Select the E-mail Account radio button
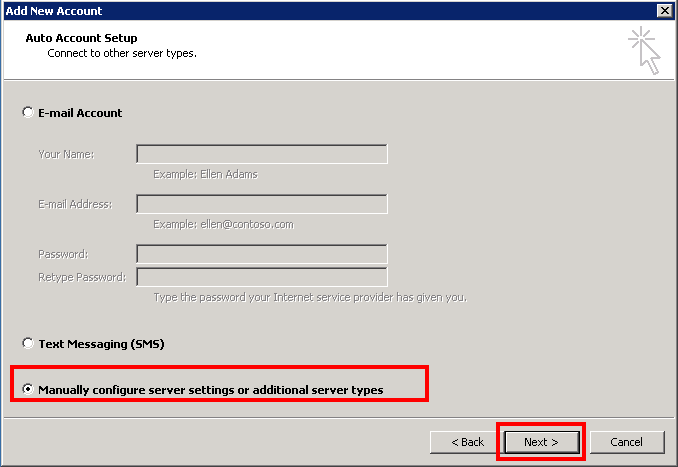The width and height of the screenshot is (678, 467). (27, 113)
